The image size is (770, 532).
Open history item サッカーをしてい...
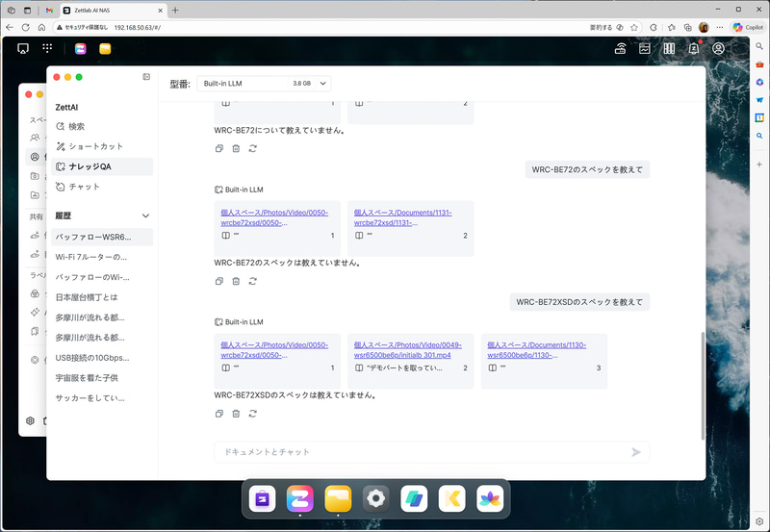[102, 398]
